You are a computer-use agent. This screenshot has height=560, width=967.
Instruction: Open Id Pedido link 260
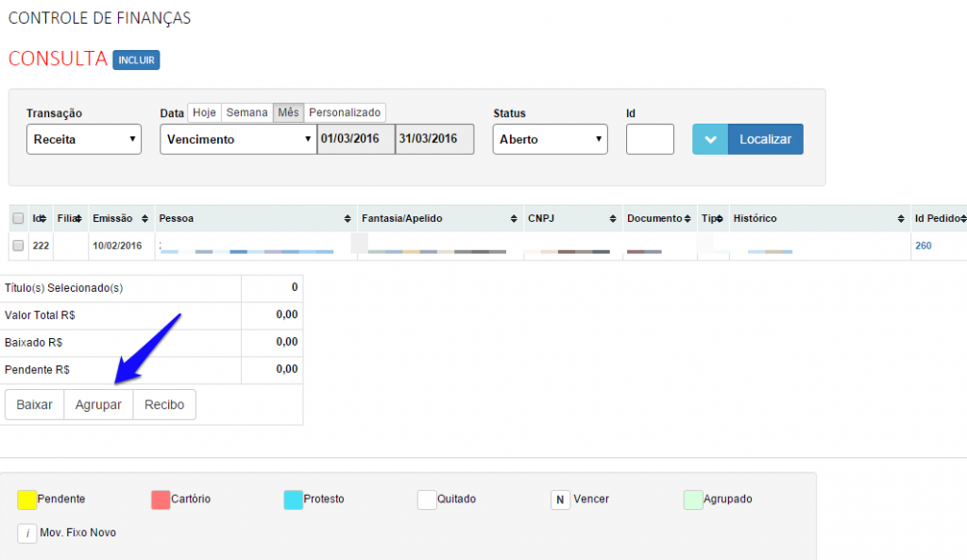point(923,246)
